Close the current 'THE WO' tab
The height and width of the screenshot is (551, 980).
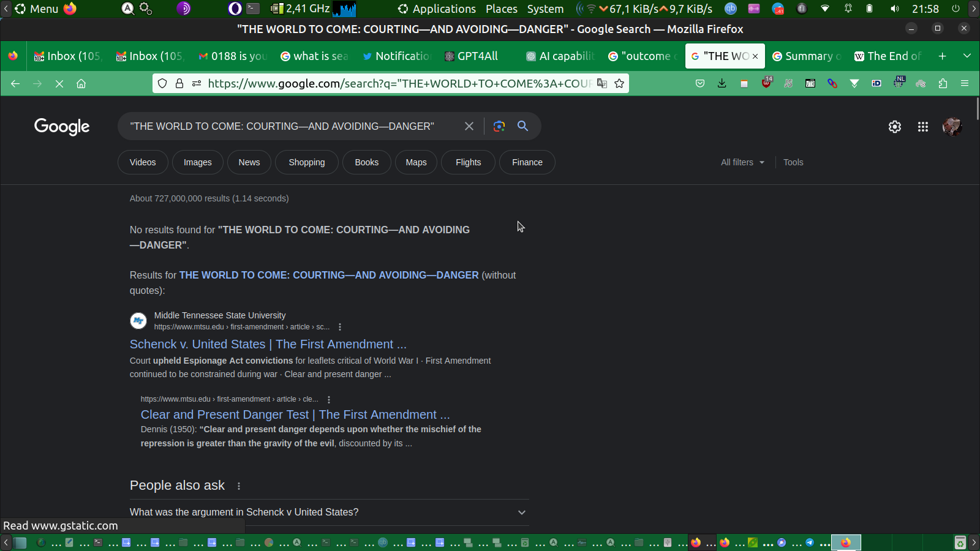pos(755,56)
